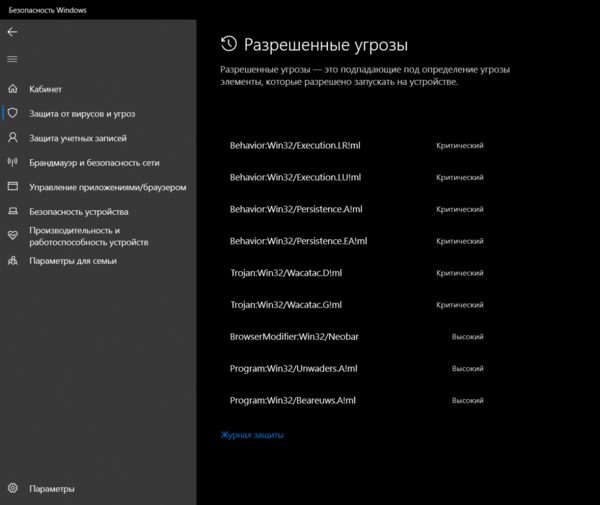Click the heart icon for device performance
Screen dimensions: 600x505
(12, 236)
